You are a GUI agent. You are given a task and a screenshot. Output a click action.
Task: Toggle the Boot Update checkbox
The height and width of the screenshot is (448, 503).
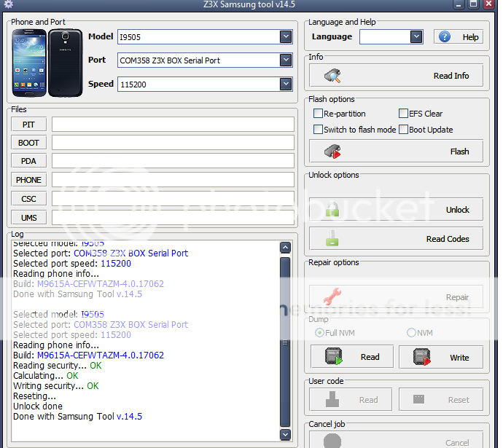point(403,130)
